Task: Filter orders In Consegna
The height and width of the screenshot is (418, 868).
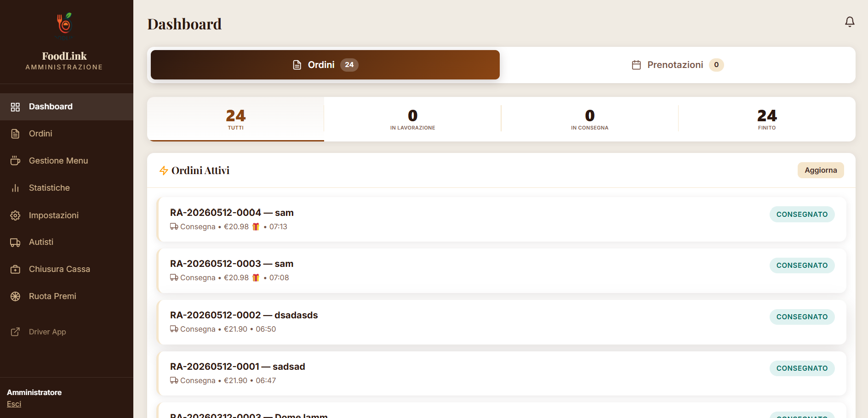Action: pyautogui.click(x=590, y=119)
